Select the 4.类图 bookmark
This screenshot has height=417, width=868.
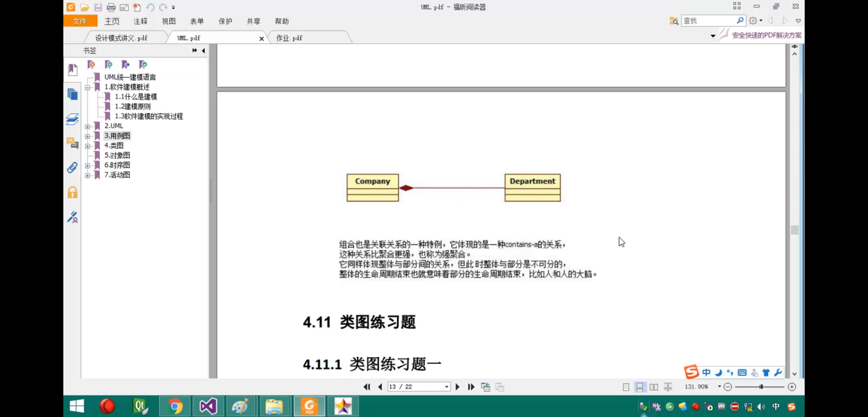click(114, 146)
